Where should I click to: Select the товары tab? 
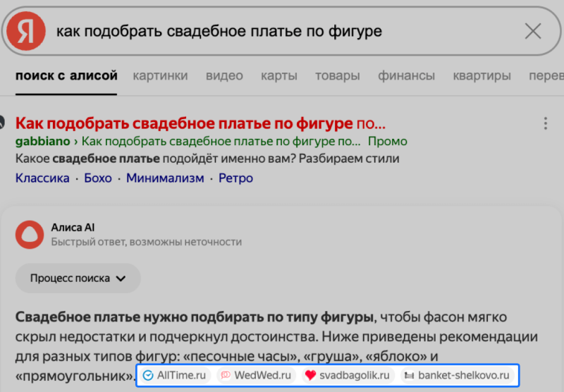pyautogui.click(x=337, y=76)
